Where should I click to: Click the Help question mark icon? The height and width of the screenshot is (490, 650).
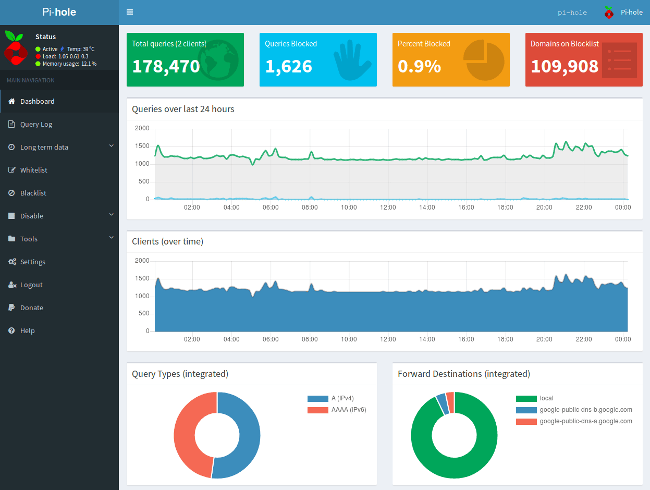11,330
